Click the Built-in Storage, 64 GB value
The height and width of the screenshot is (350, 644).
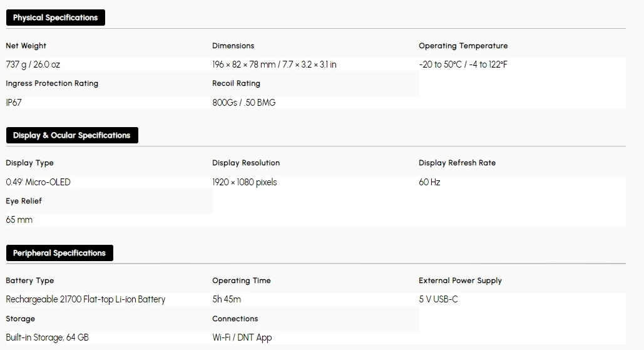pyautogui.click(x=47, y=337)
